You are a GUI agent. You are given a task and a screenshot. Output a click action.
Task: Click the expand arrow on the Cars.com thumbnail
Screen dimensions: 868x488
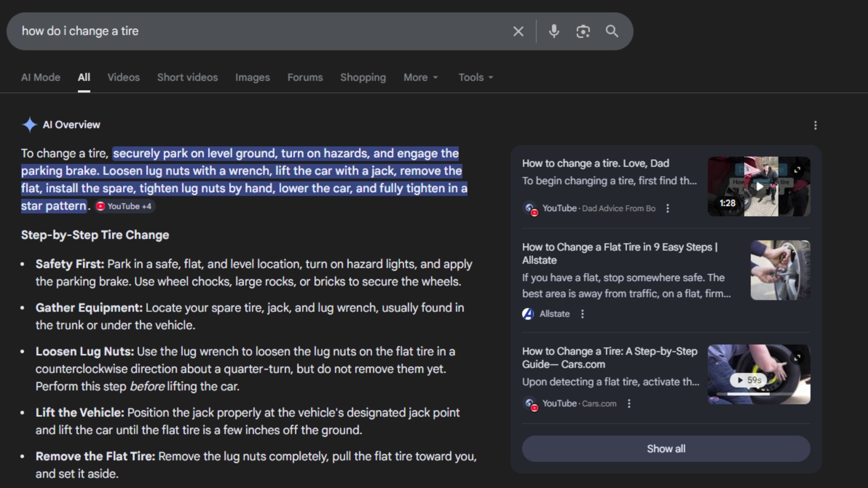pos(797,358)
